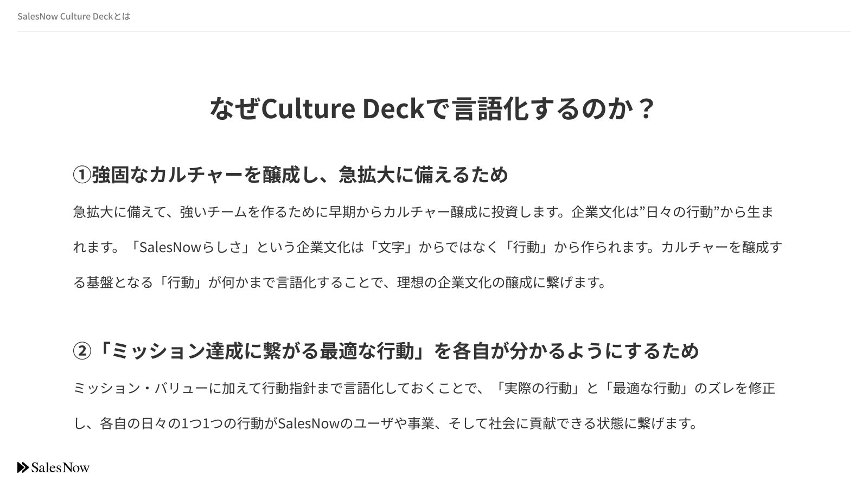
Task: Click "Culture Deck" in the main title
Action: pyautogui.click(x=342, y=108)
